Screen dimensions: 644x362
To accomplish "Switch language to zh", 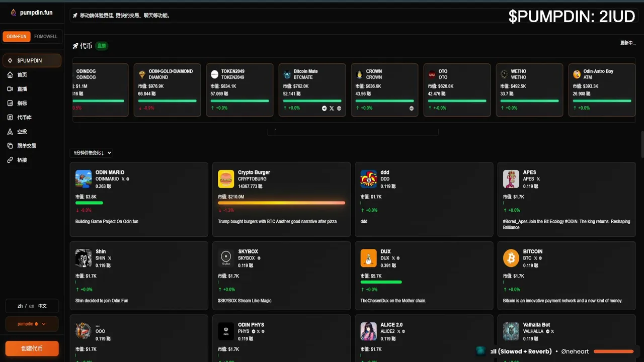I will 20,306.
